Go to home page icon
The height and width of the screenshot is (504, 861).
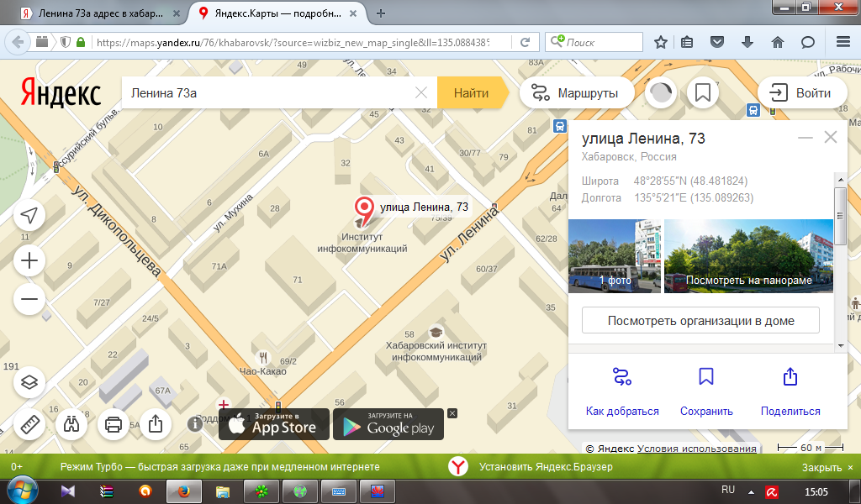778,42
